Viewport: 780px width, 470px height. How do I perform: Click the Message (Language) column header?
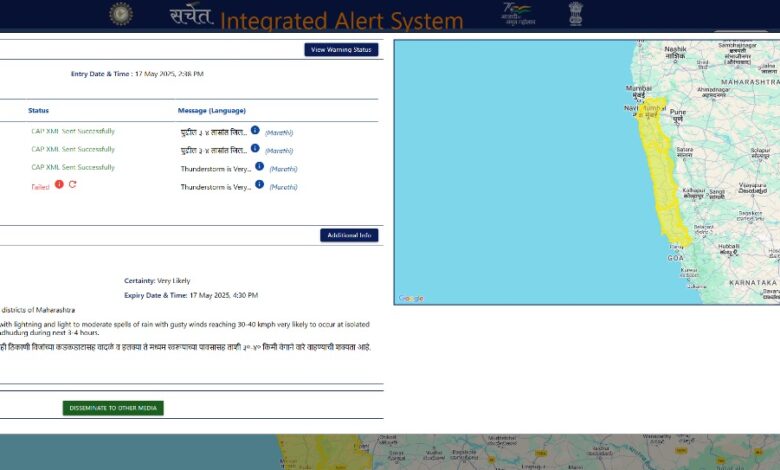(212, 110)
